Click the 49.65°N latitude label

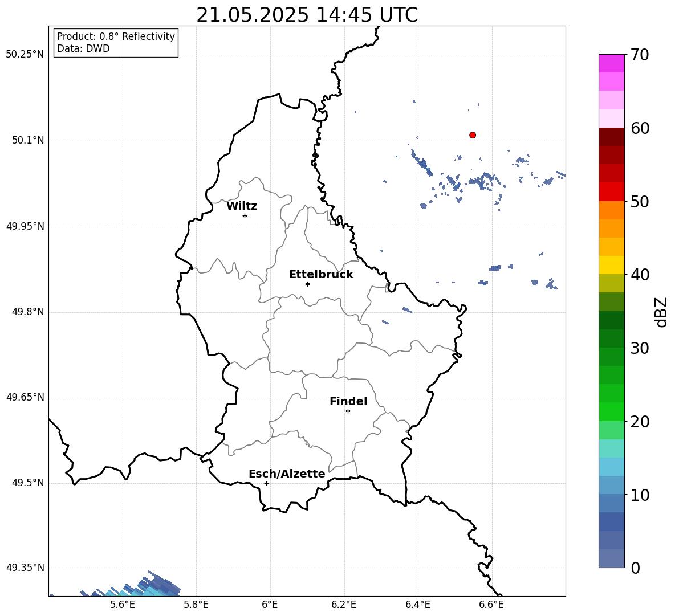coord(25,397)
